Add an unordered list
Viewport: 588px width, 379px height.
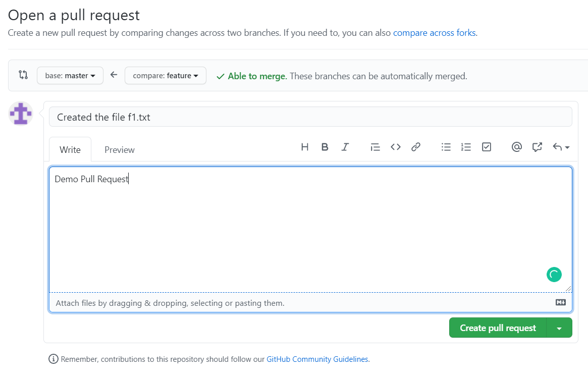[x=446, y=147]
